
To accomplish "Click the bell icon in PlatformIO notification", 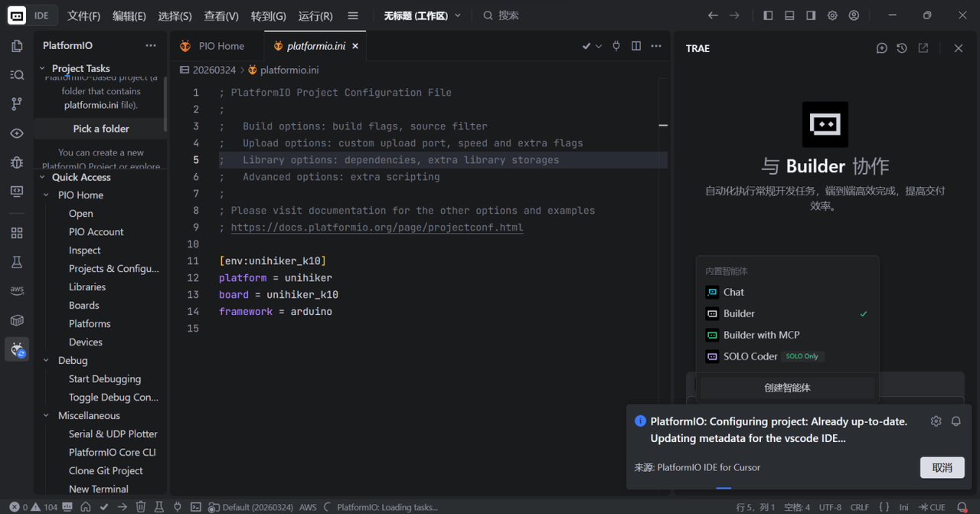I will [x=956, y=421].
